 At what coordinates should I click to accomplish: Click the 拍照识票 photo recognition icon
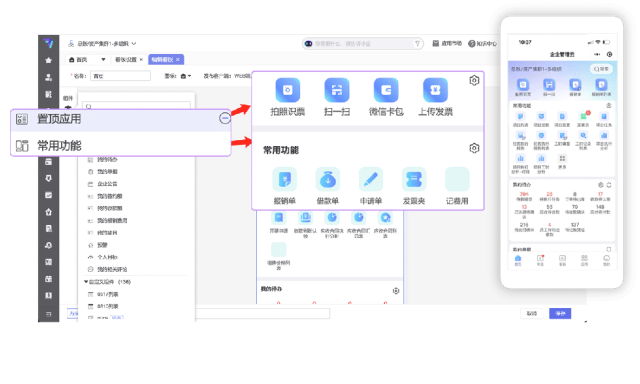[x=287, y=90]
